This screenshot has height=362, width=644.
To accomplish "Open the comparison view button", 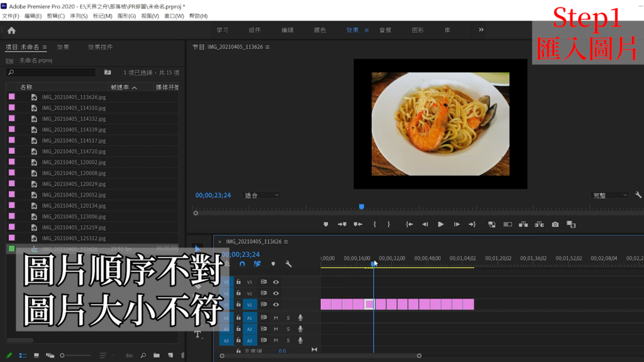I will pyautogui.click(x=571, y=224).
